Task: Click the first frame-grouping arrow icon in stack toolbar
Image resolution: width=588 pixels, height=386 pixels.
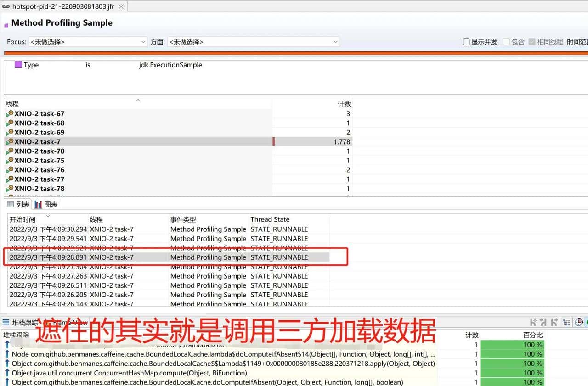Action: pyautogui.click(x=533, y=322)
